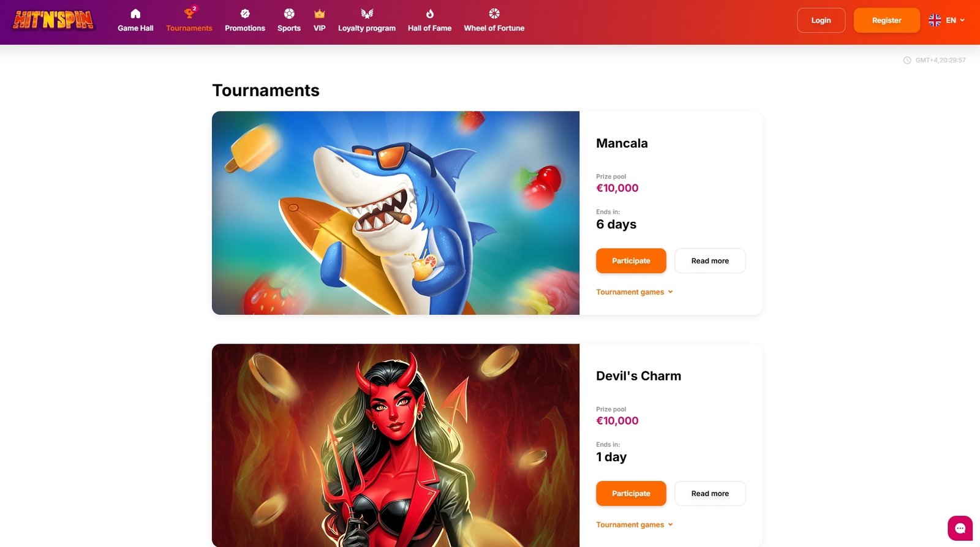The height and width of the screenshot is (547, 980).
Task: Open the Promotions percent icon
Action: point(245,13)
